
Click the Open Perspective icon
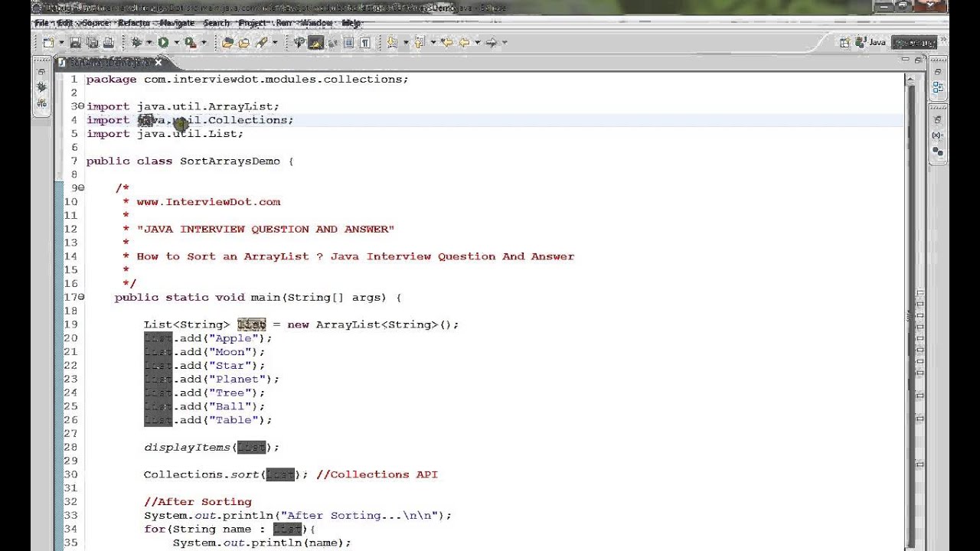click(x=845, y=43)
